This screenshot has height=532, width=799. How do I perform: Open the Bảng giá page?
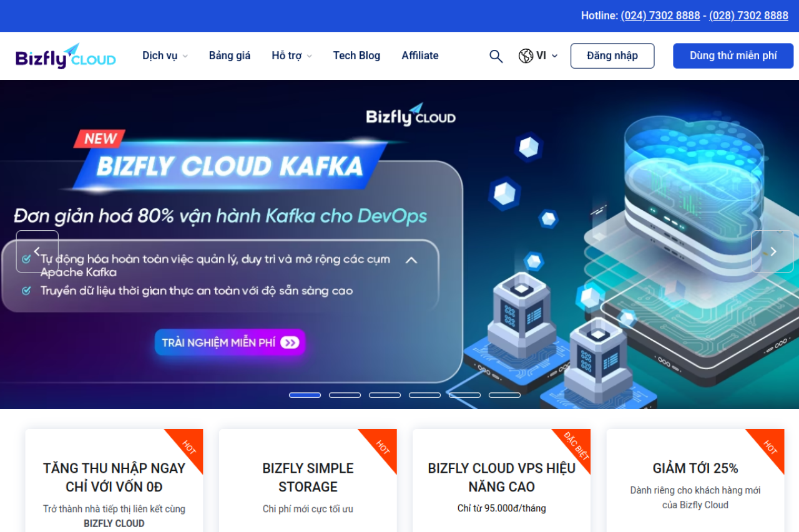point(230,56)
